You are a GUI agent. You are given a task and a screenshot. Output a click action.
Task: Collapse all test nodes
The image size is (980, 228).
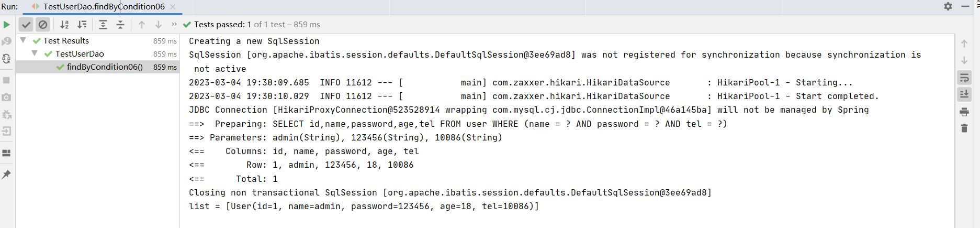(120, 25)
